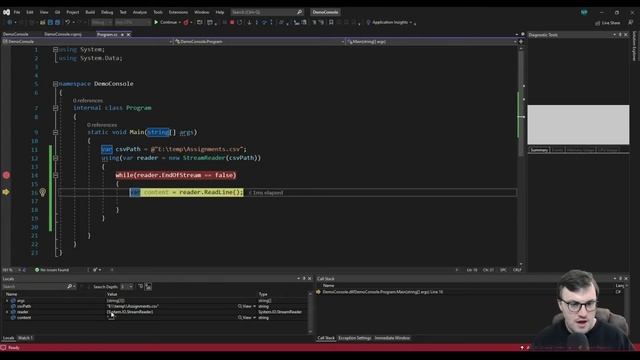Viewport: 640px width, 360px height.
Task: Click the Visual Studio search box
Action: point(267,12)
